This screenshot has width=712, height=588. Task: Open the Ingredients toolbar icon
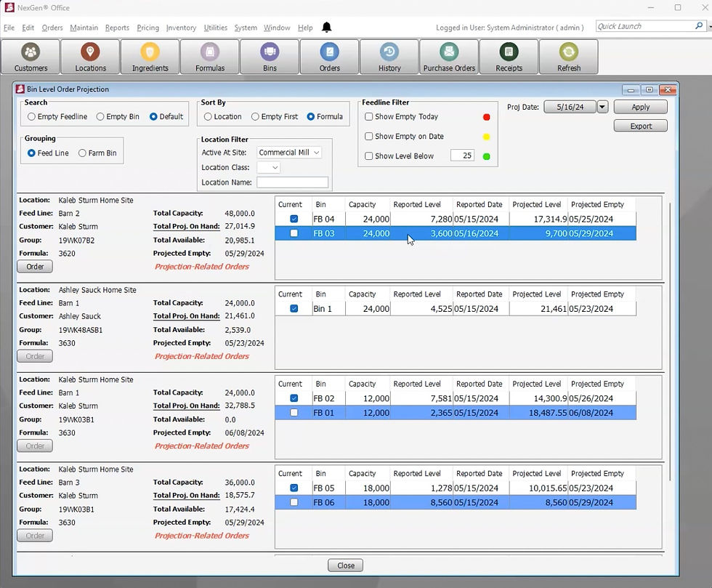pyautogui.click(x=150, y=57)
